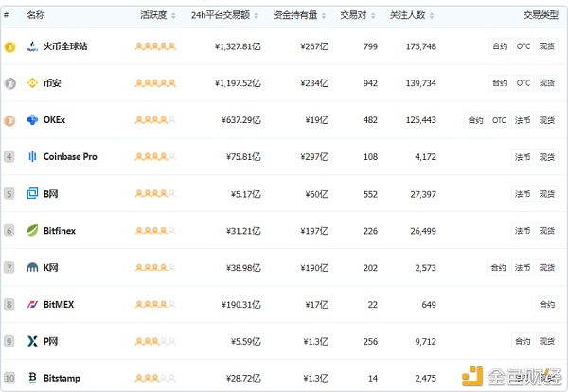Click the 合约 tag in BitMEX row
The height and width of the screenshot is (392, 568).
pos(547,304)
